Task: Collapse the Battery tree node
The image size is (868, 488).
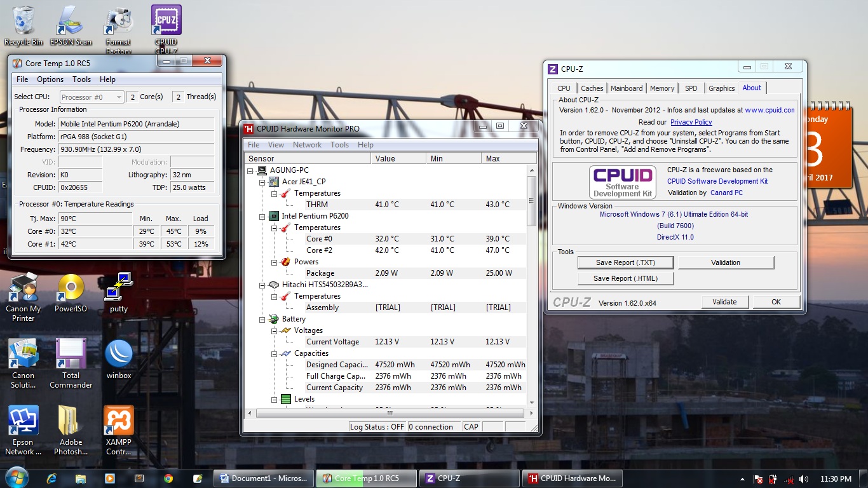Action: pyautogui.click(x=262, y=319)
